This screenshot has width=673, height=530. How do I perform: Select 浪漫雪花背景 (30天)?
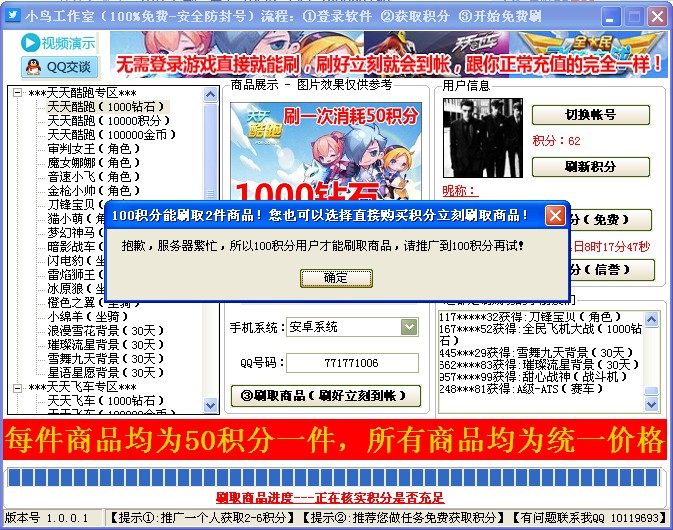[x=106, y=331]
